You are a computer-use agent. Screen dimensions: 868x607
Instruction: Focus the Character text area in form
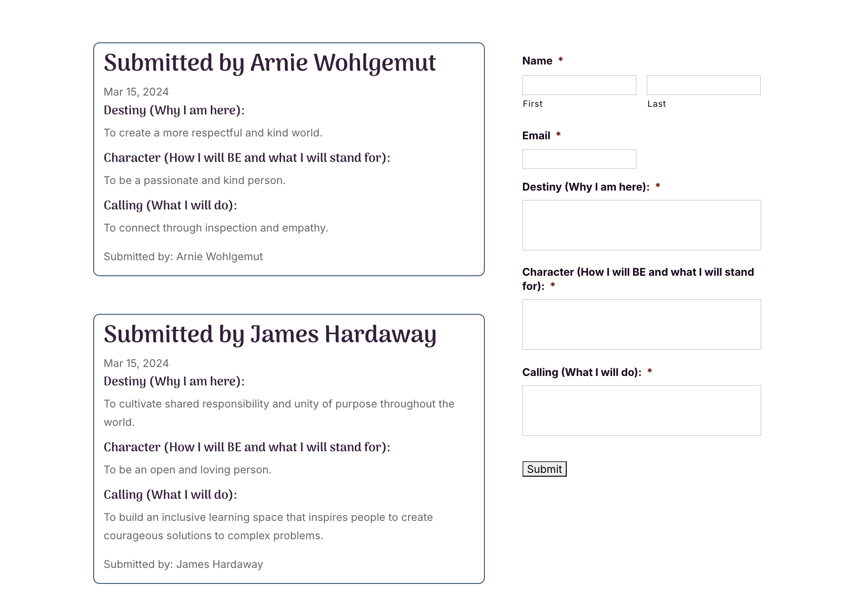[x=641, y=324]
